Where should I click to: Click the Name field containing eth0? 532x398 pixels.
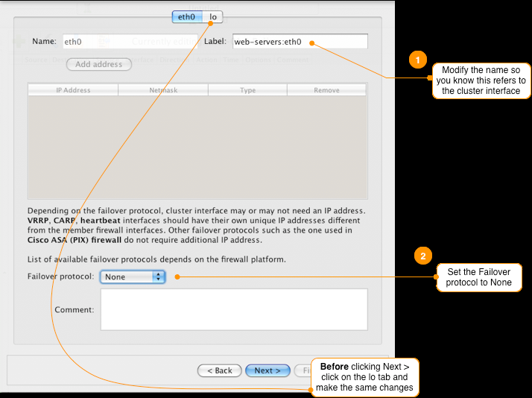click(128, 42)
